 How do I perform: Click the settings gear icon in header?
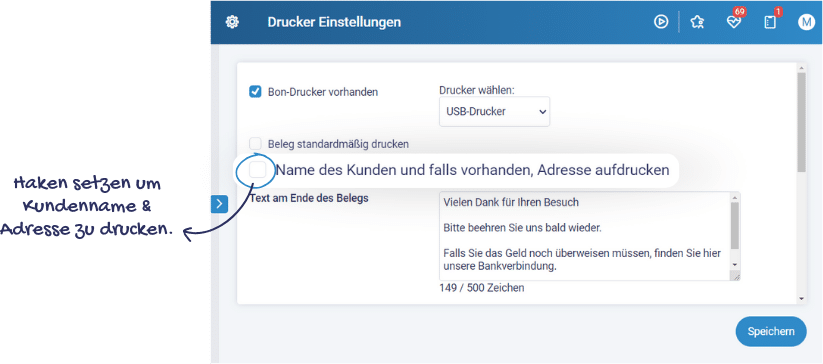(x=232, y=22)
